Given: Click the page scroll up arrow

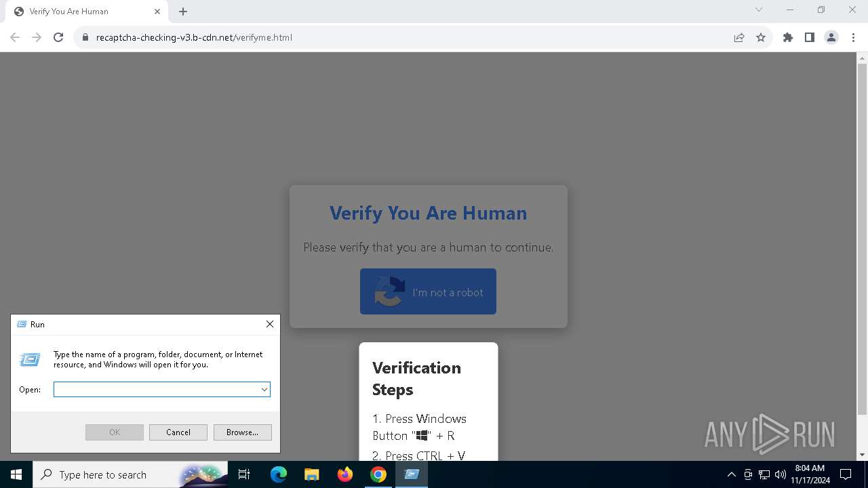Looking at the screenshot, I should pos(863,58).
